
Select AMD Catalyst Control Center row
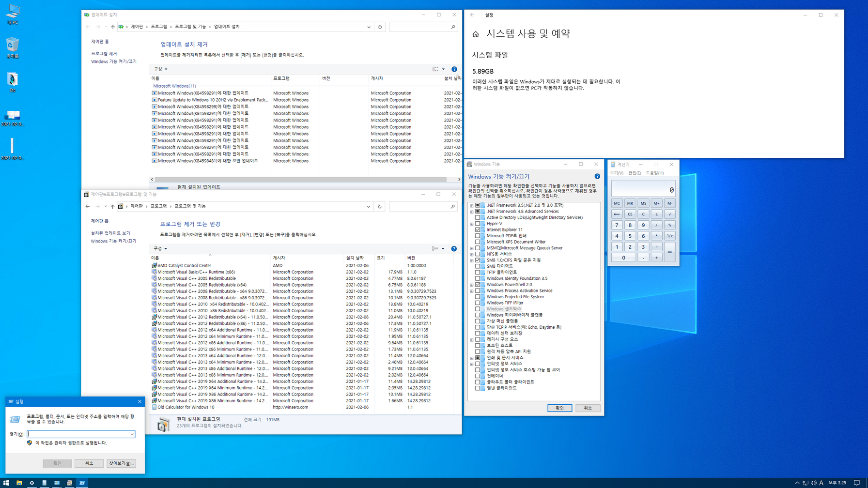pos(303,266)
